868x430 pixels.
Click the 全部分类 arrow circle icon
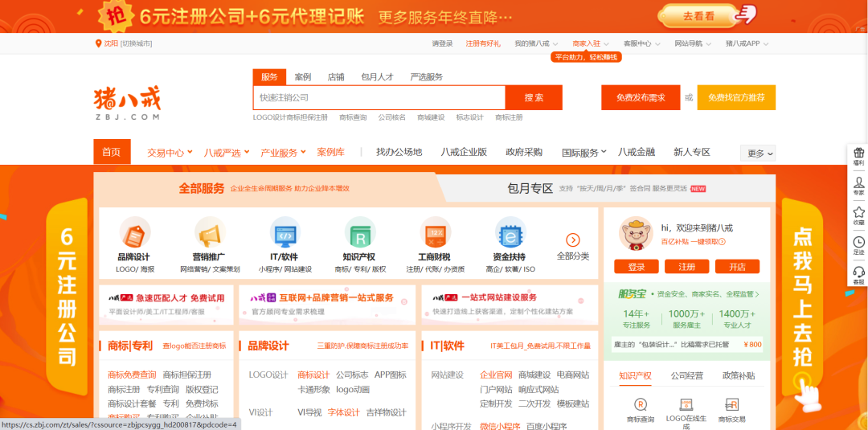573,240
